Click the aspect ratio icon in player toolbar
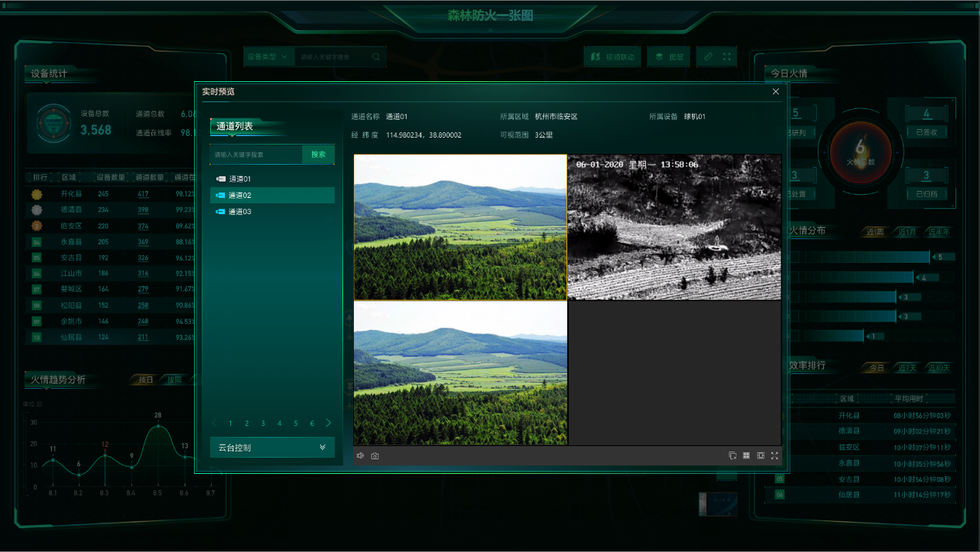The height and width of the screenshot is (552, 980). point(761,456)
